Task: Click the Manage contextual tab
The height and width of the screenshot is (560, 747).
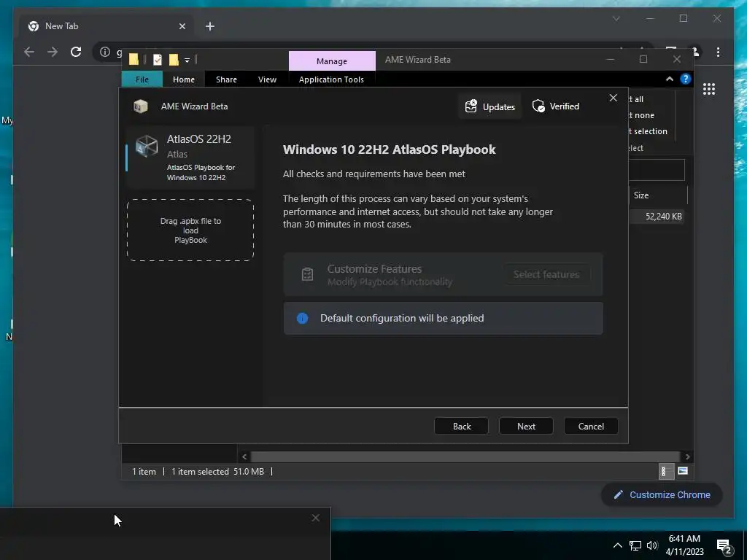Action: (332, 61)
